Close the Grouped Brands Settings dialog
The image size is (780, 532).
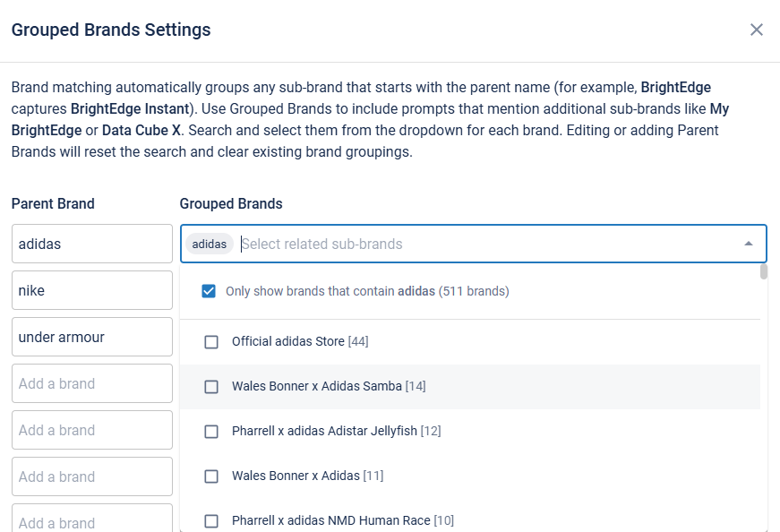(757, 30)
